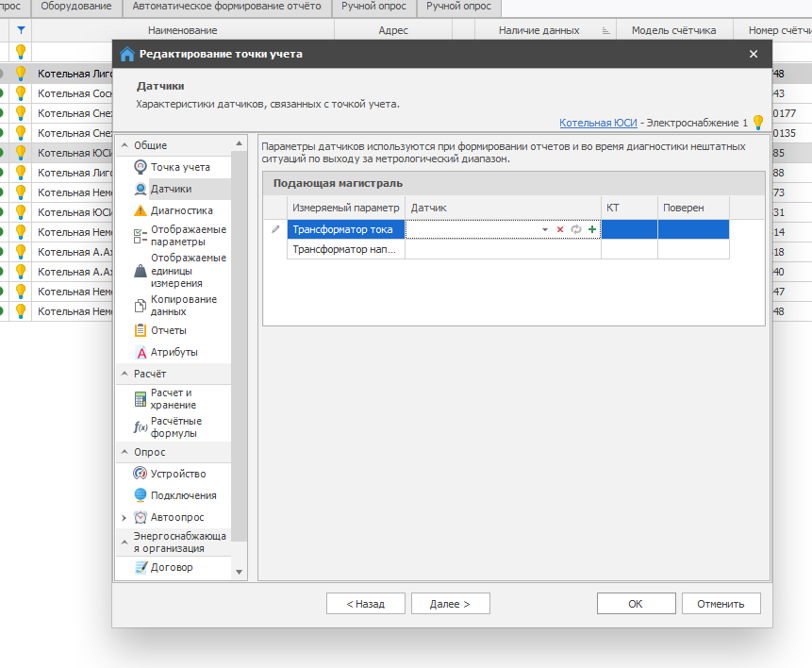This screenshot has width=812, height=668.
Task: Click Поверен cell of Трансформатор нап... row
Action: [693, 249]
